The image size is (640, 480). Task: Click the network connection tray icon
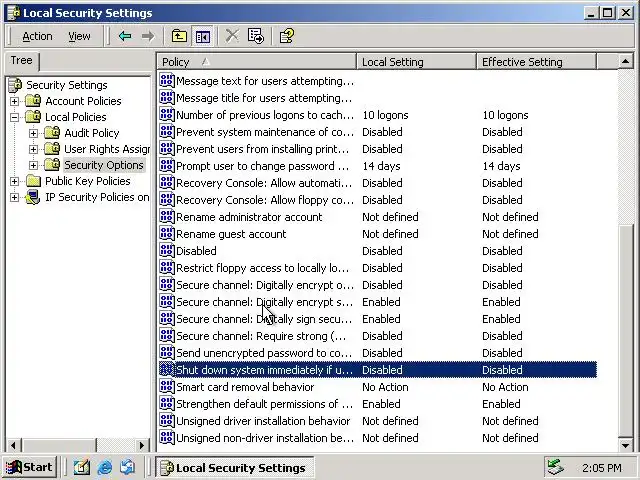(555, 467)
